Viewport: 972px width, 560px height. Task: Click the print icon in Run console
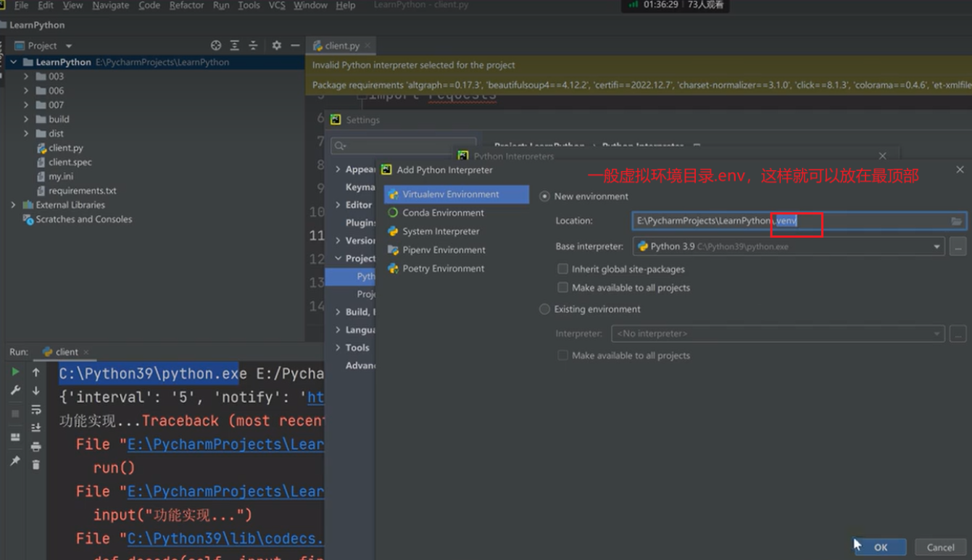[36, 446]
